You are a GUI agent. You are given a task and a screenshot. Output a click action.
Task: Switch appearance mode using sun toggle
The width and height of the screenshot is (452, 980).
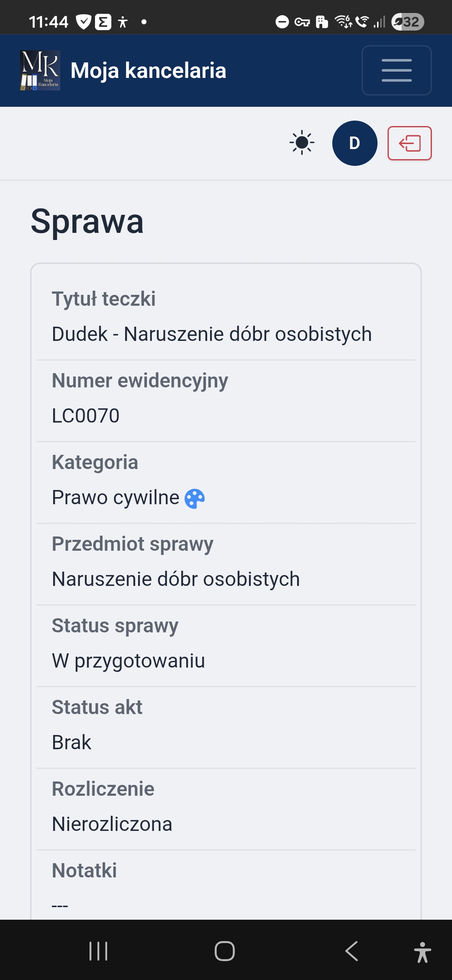coord(301,143)
